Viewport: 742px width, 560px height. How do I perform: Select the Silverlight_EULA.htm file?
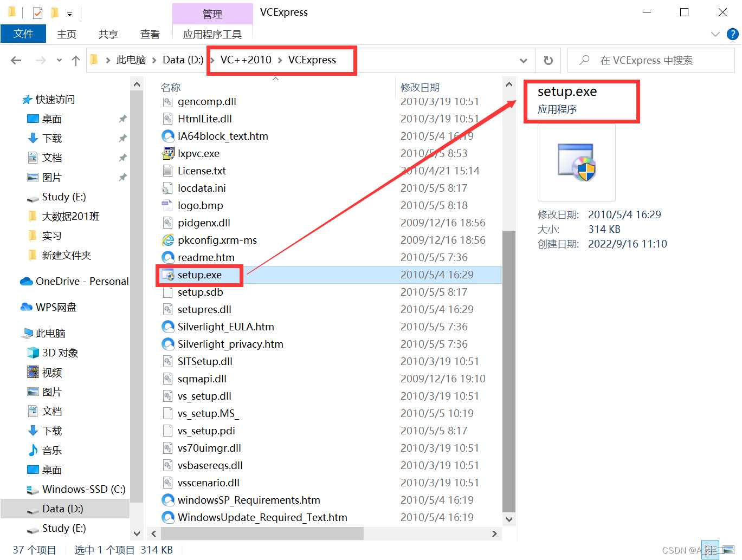[x=226, y=327]
